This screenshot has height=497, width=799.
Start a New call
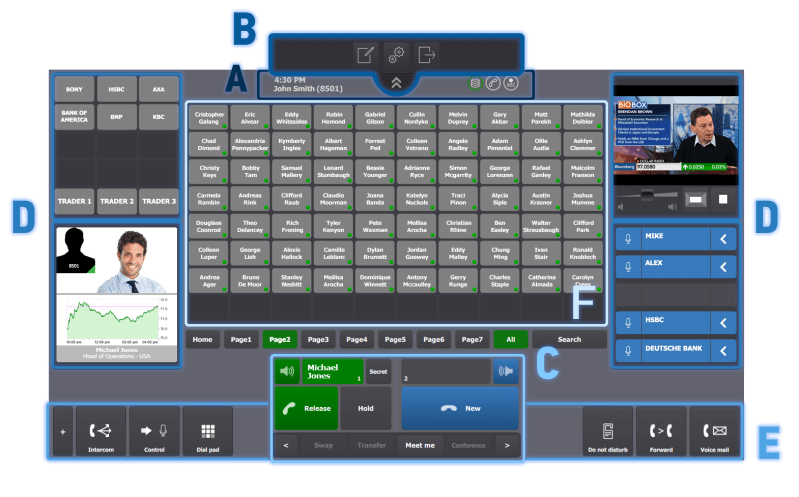(x=460, y=408)
